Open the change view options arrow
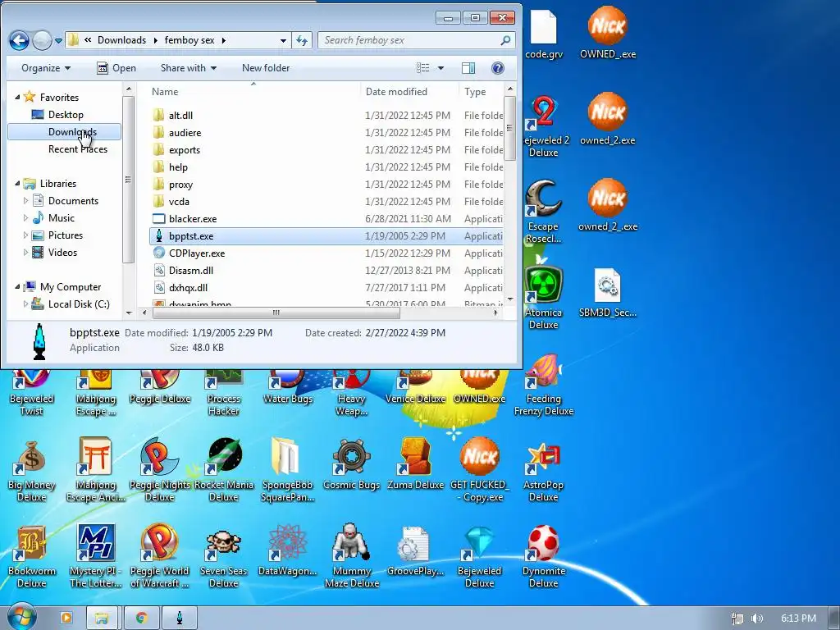 pyautogui.click(x=441, y=68)
